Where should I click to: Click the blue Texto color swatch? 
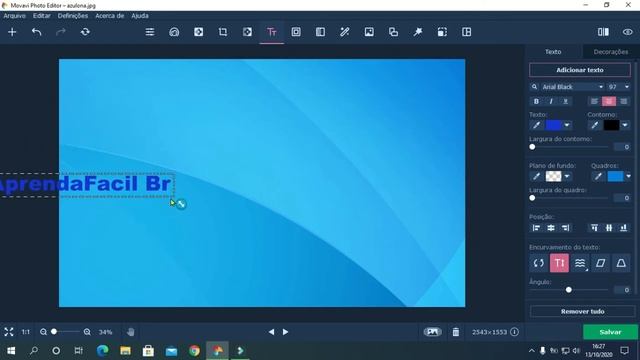[x=553, y=125]
